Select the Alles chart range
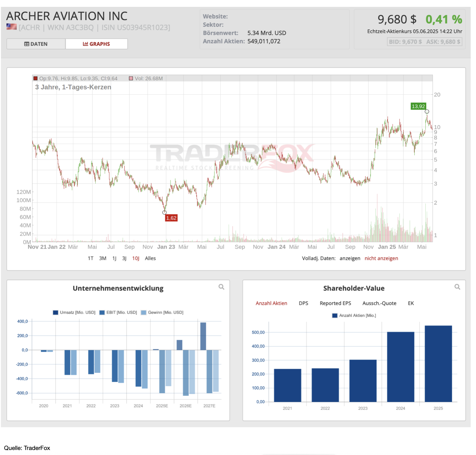Image resolution: width=476 pixels, height=455 pixels. [150, 258]
